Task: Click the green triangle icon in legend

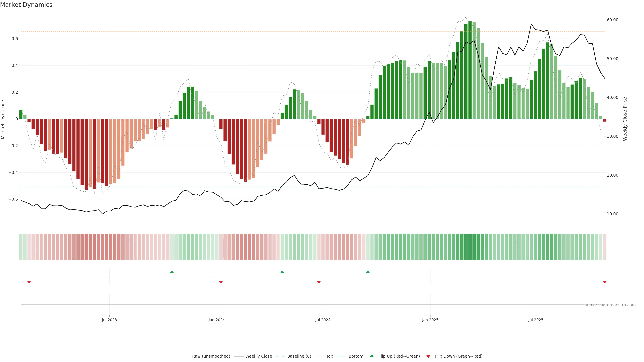Action: click(372, 356)
